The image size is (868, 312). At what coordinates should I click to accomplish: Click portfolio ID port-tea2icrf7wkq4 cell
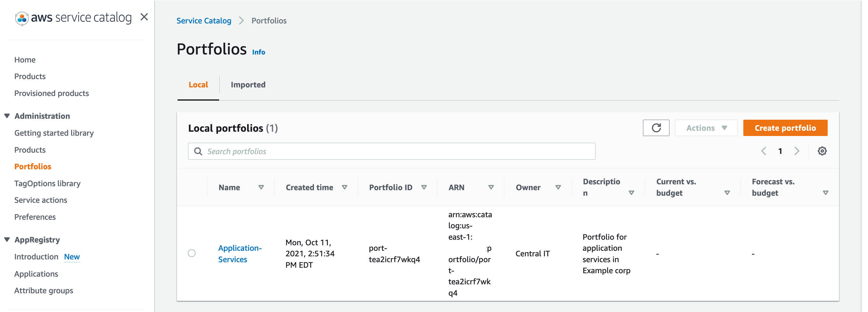(x=394, y=254)
